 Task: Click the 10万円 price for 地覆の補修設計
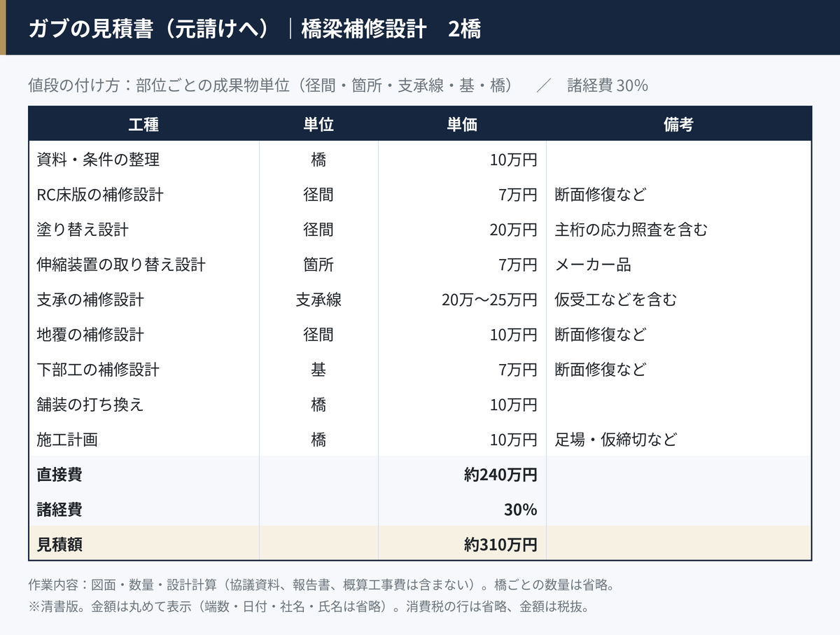(x=514, y=335)
